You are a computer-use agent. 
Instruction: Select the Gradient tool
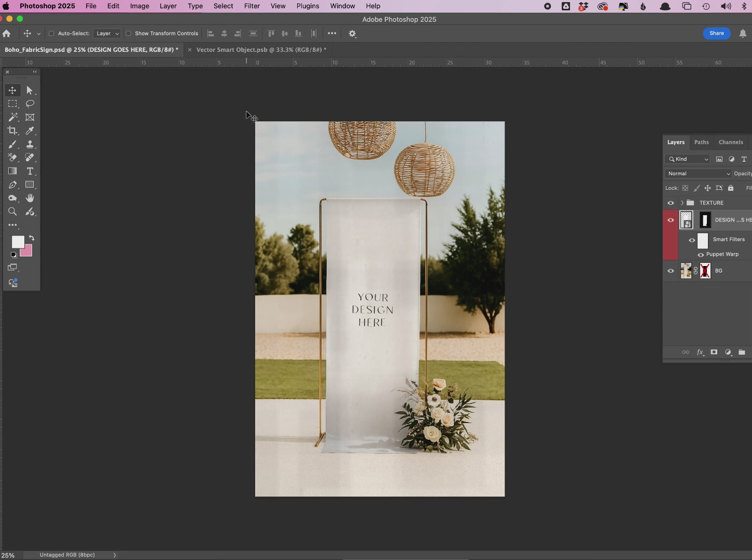tap(12, 171)
